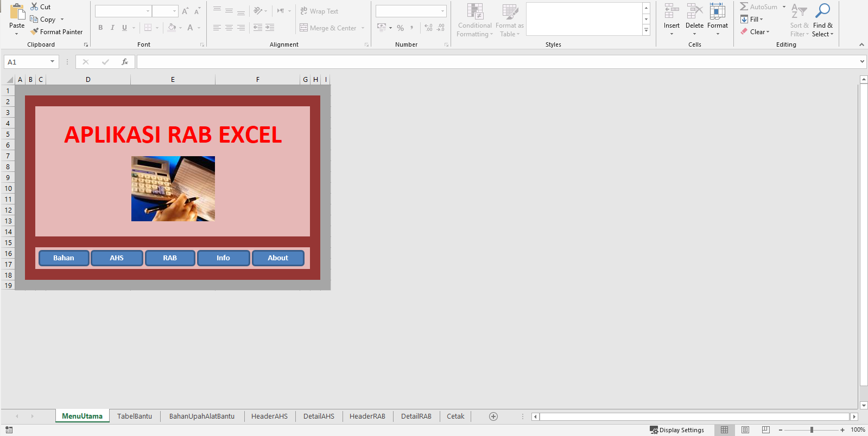The width and height of the screenshot is (868, 436).
Task: Click the Paste icon
Action: point(17,12)
